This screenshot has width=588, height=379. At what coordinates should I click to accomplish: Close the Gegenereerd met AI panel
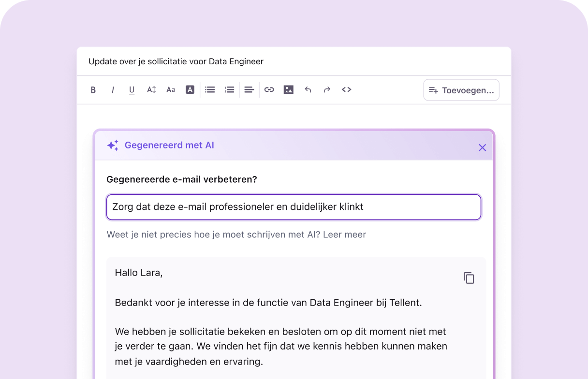point(482,147)
